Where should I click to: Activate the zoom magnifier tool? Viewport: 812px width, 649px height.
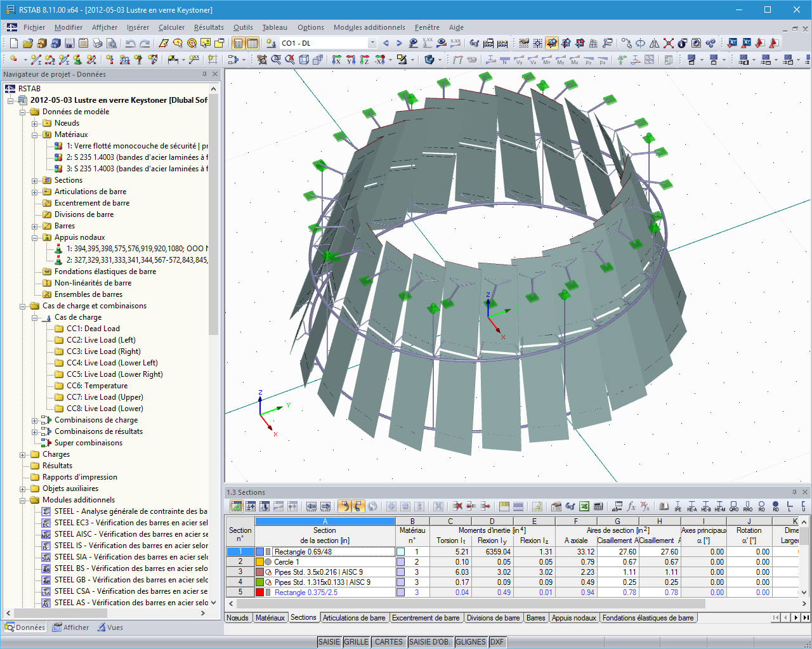click(275, 61)
